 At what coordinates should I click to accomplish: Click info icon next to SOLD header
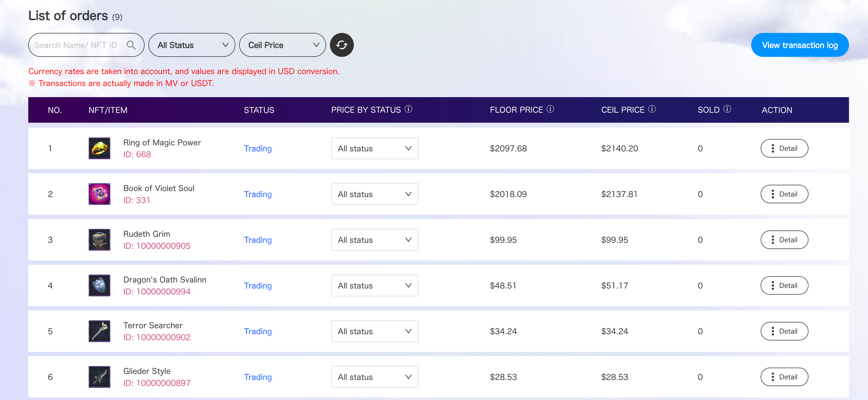[x=727, y=109]
